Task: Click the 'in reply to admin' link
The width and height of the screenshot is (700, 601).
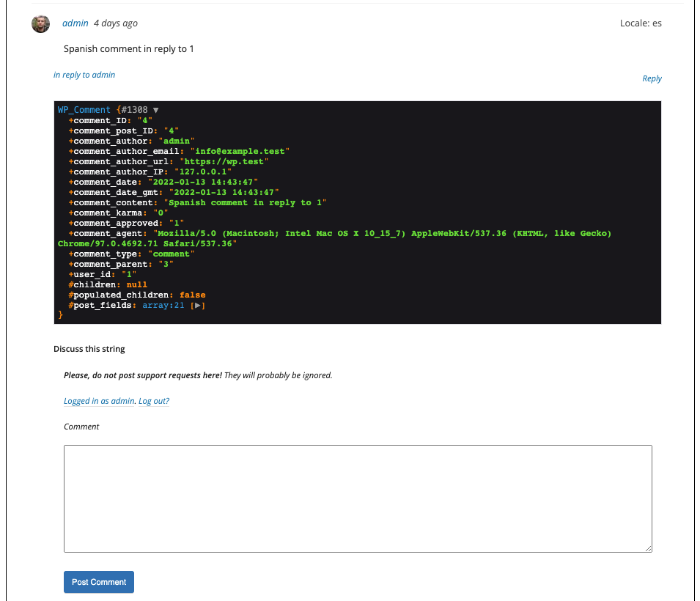Action: point(84,75)
